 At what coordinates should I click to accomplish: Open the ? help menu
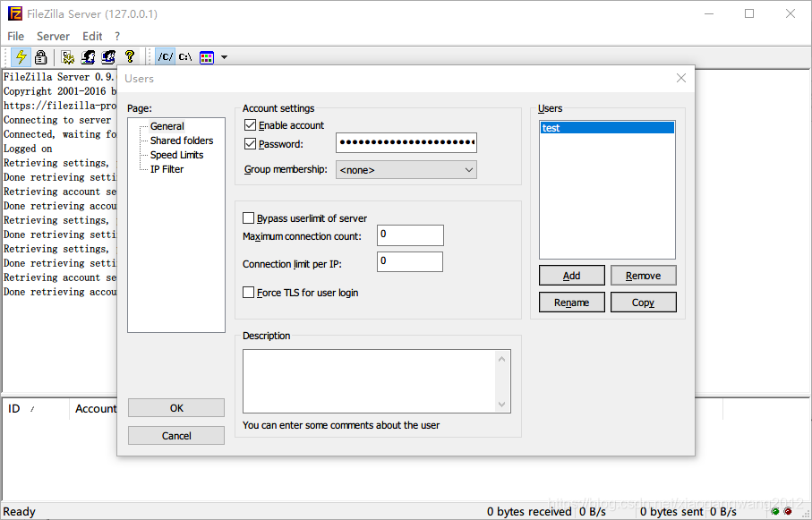click(117, 37)
